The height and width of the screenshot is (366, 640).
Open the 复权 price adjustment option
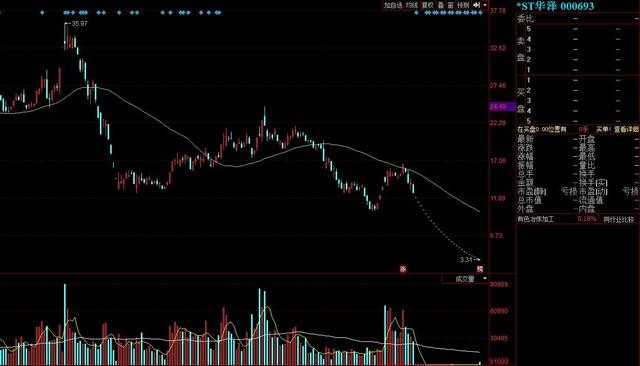click(427, 5)
